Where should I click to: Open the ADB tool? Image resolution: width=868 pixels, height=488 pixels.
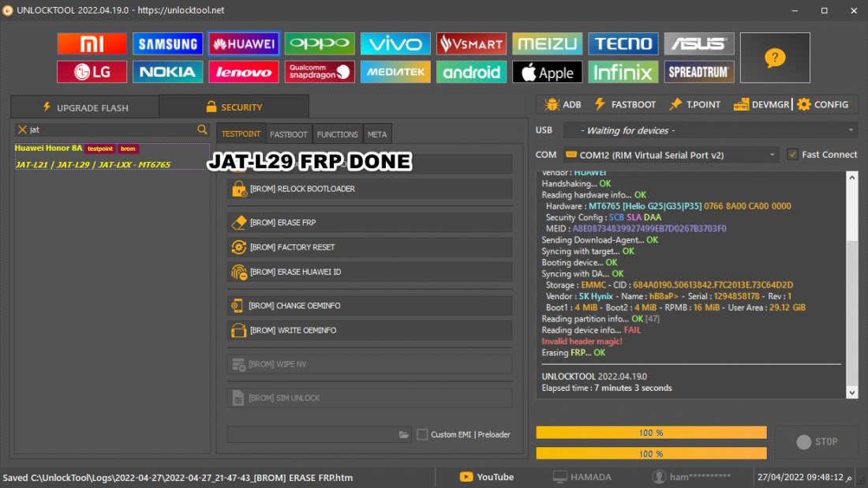pos(563,105)
